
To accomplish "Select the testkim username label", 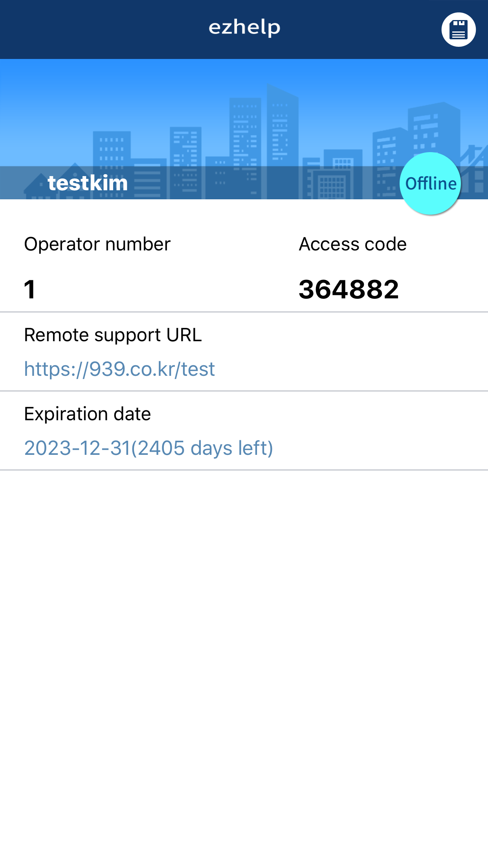I will pyautogui.click(x=88, y=183).
